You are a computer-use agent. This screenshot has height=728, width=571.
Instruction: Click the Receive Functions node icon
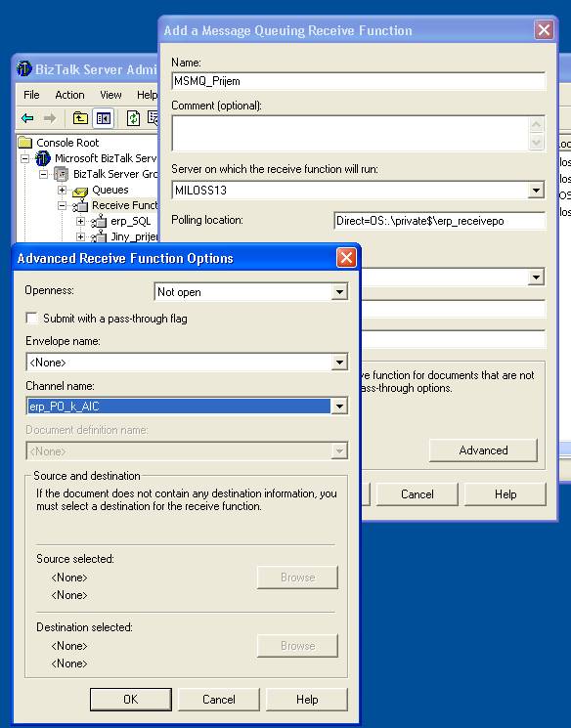[x=80, y=205]
